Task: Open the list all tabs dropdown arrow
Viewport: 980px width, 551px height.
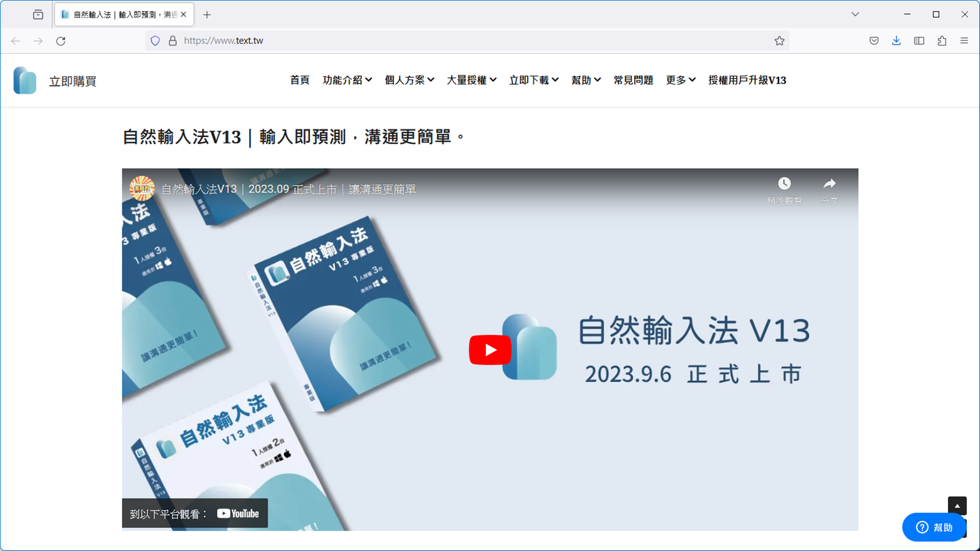Action: click(855, 14)
